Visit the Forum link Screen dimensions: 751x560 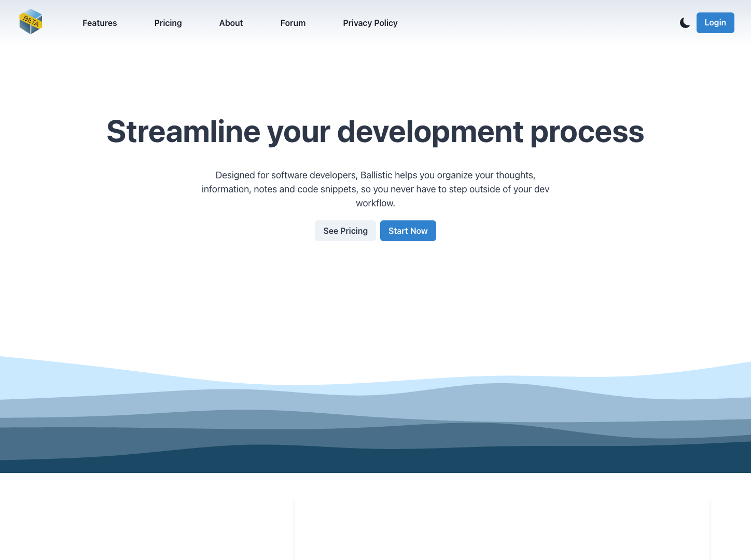click(x=293, y=23)
